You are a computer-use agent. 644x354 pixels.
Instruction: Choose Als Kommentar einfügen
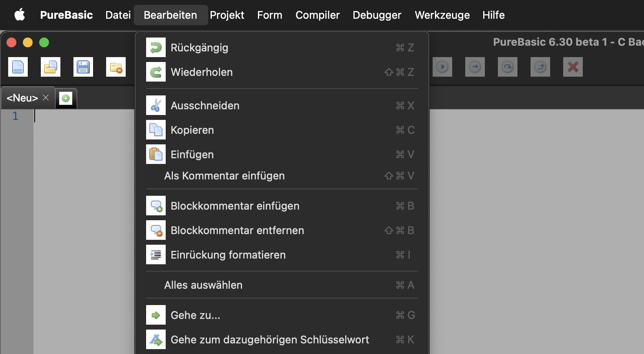coord(282,176)
